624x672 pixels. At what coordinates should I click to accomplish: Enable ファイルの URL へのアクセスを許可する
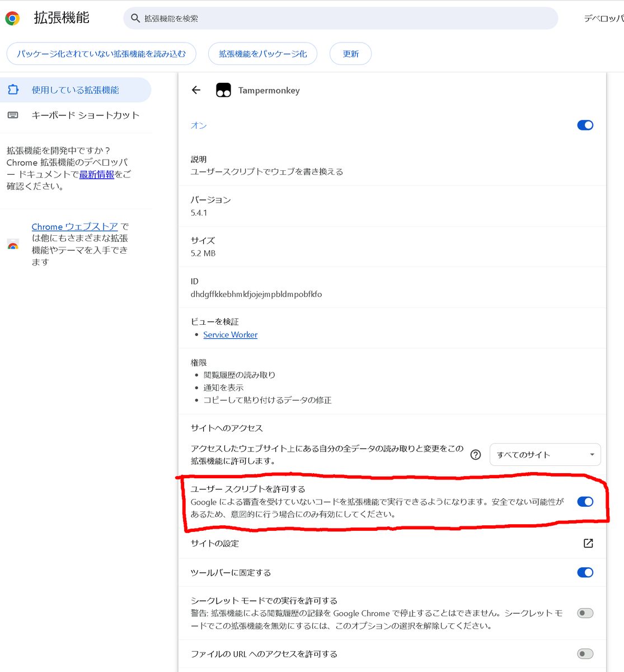pos(585,654)
